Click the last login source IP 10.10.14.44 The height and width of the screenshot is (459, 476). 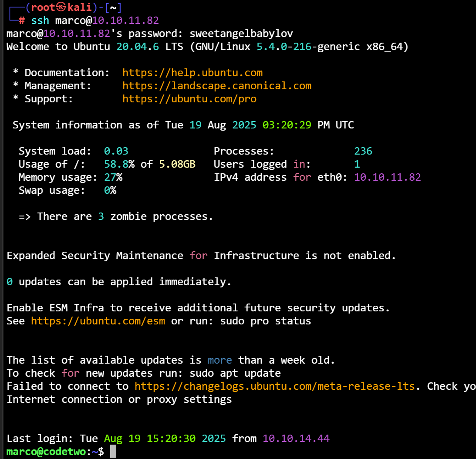point(296,439)
